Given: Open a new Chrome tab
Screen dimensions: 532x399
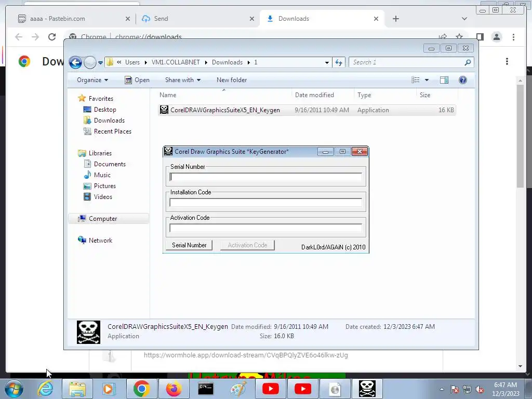Looking at the screenshot, I should coord(395,19).
